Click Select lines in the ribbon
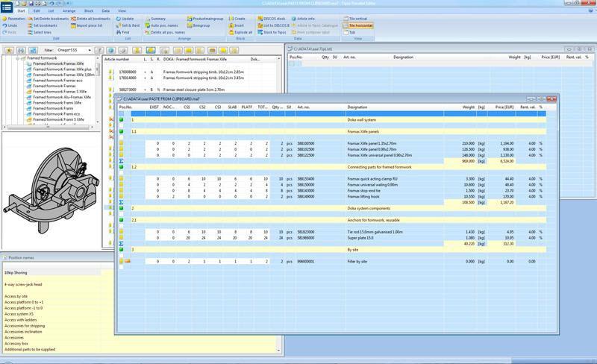 tap(40, 32)
